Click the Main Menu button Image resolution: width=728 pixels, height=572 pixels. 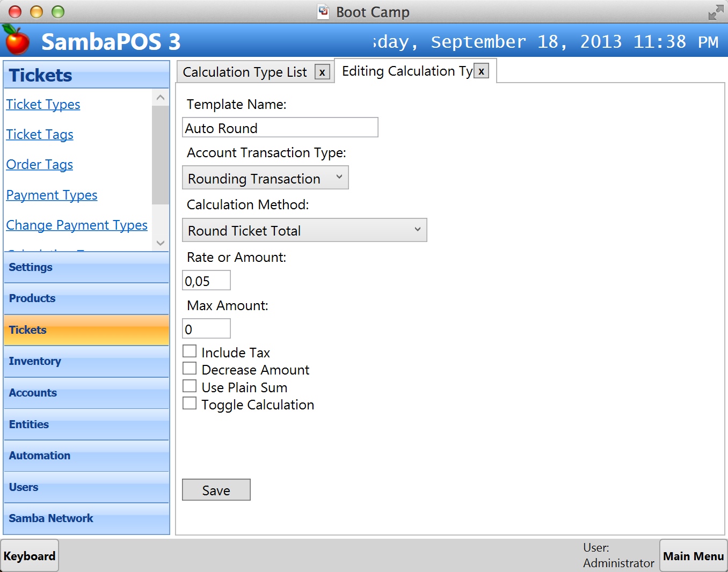point(693,556)
